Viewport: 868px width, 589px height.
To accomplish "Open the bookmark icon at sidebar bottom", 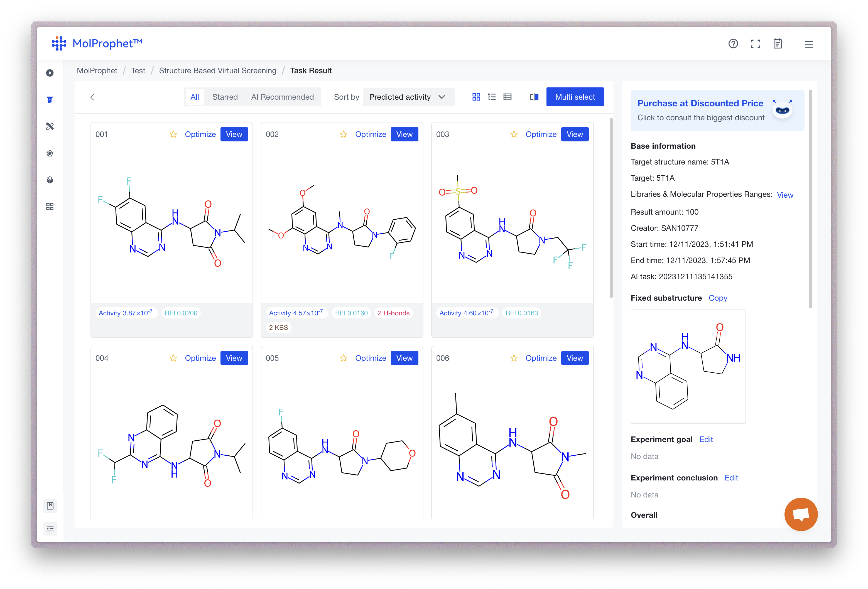I will [x=50, y=506].
